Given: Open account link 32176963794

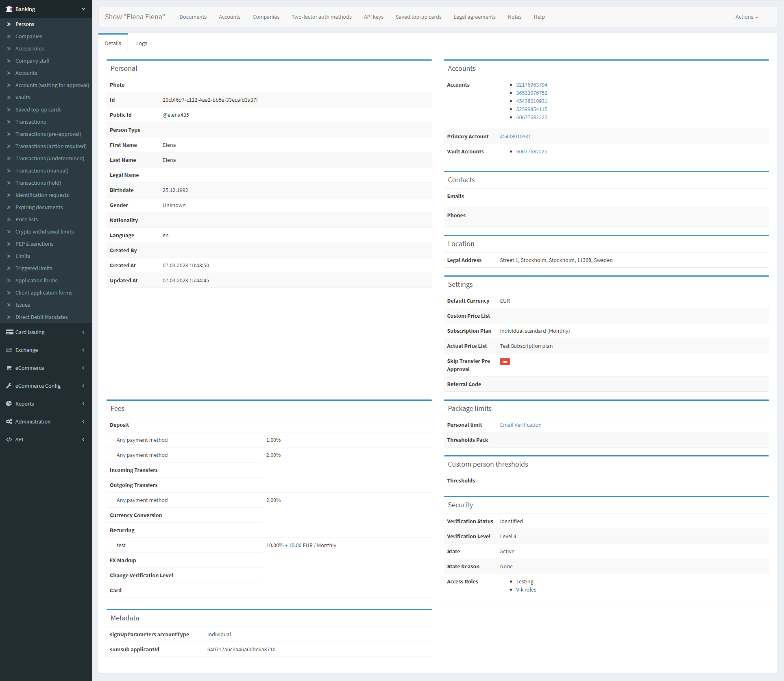Looking at the screenshot, I should coord(531,85).
